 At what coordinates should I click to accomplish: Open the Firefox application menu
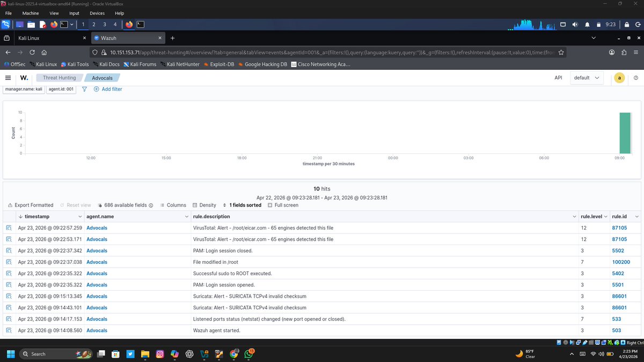coord(636,53)
